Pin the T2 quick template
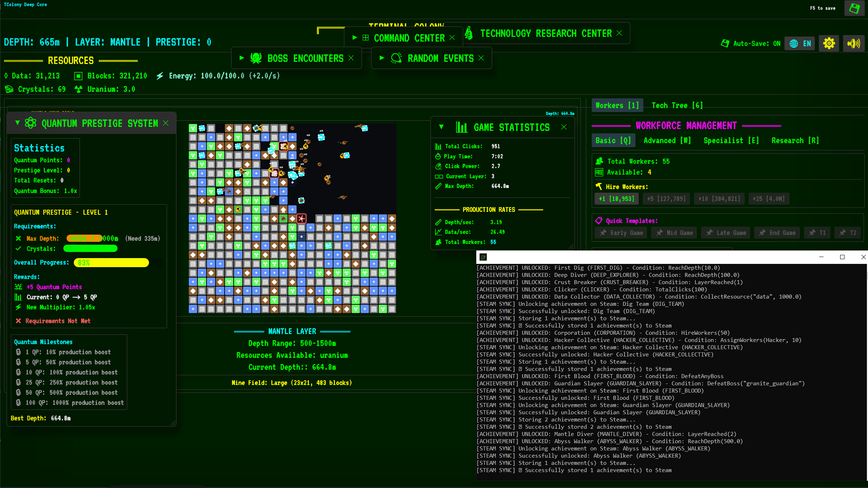Screen dimensions: 868x488 [847, 232]
